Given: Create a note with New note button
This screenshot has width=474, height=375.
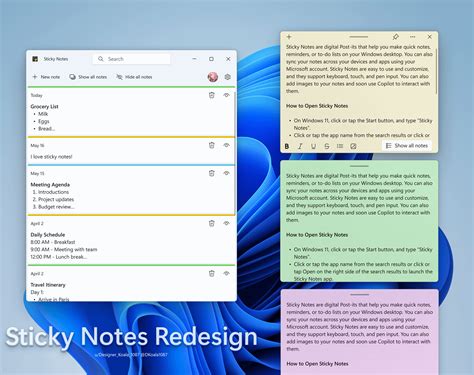Looking at the screenshot, I should tap(46, 77).
